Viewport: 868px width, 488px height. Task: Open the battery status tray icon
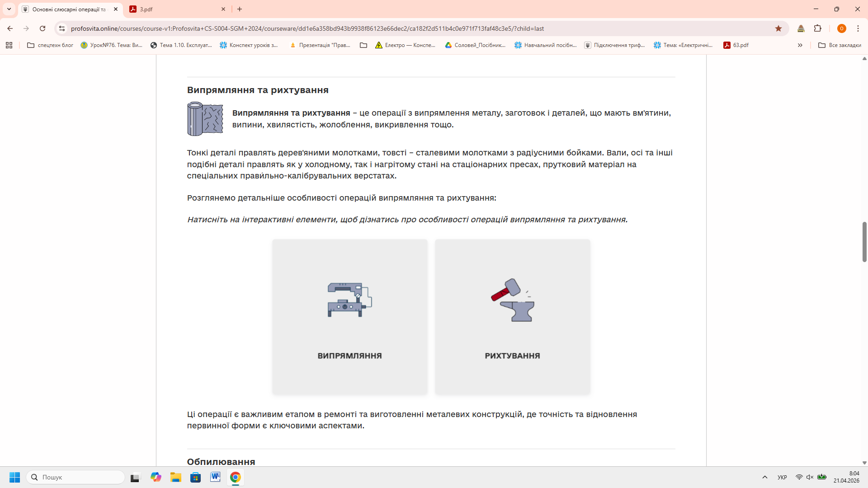[x=822, y=477]
